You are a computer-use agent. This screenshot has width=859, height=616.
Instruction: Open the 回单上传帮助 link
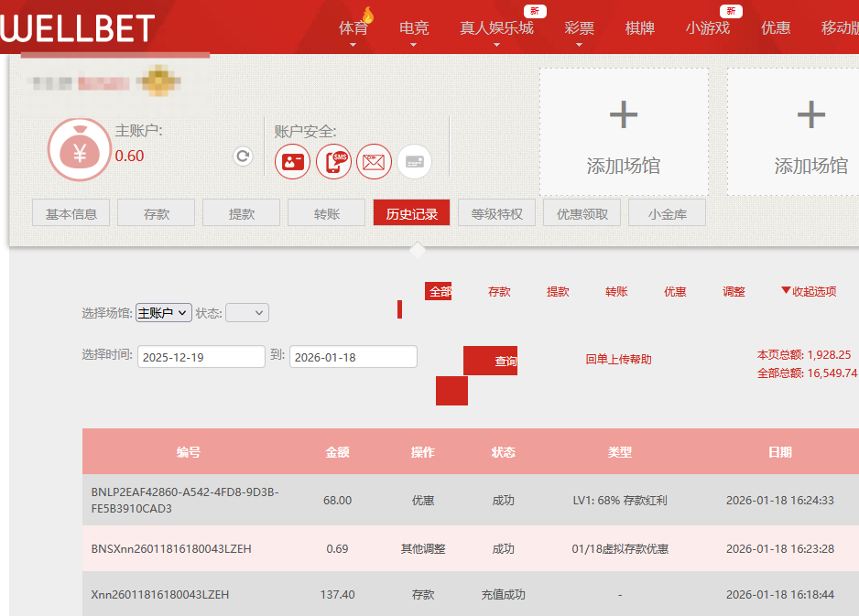tap(618, 360)
